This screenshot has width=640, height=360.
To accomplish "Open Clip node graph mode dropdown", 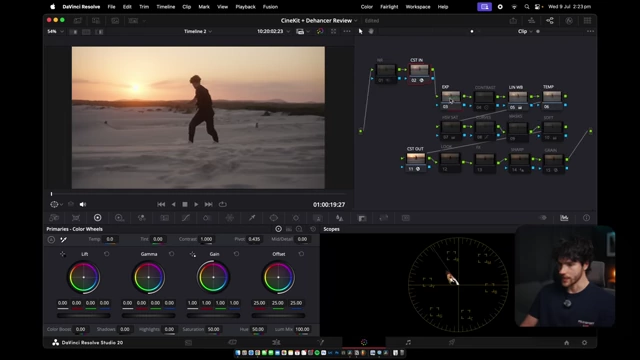I will (x=524, y=31).
